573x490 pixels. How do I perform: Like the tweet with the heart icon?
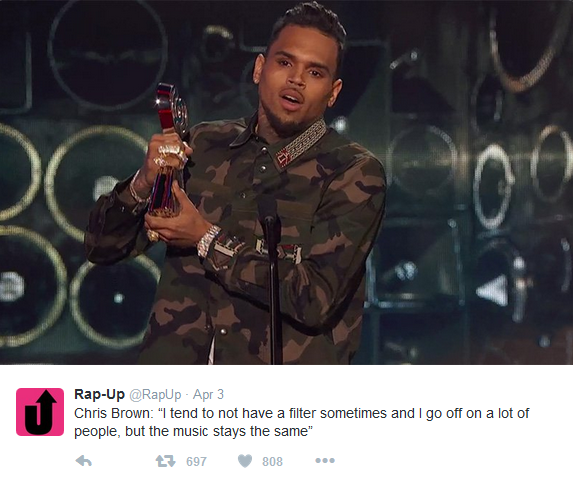click(245, 461)
